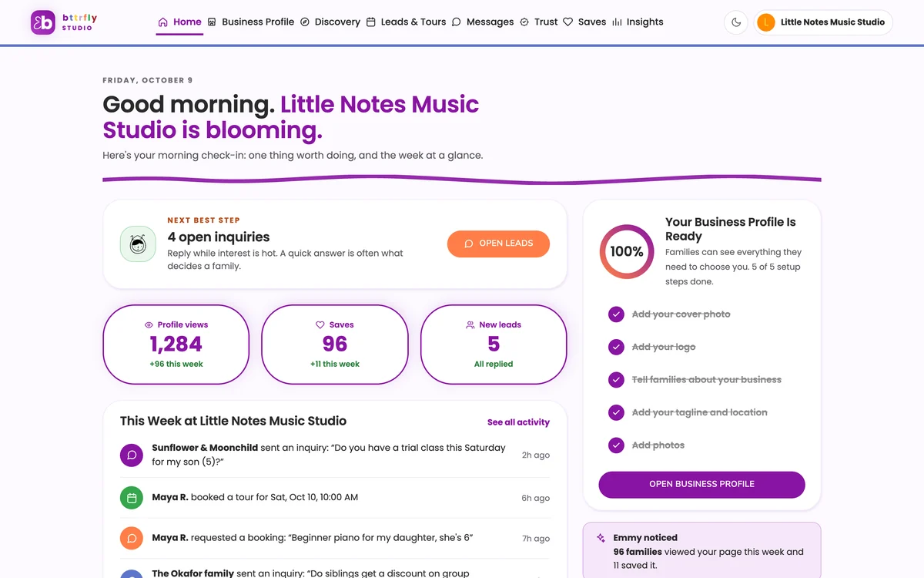Open the Profile views stat card

(x=176, y=344)
